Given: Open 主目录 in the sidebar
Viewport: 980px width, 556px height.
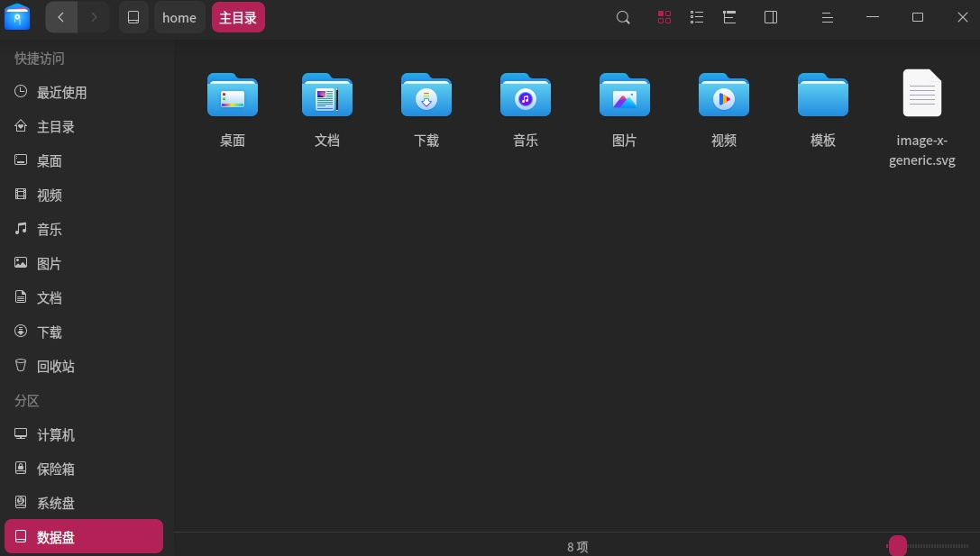Looking at the screenshot, I should [84, 127].
